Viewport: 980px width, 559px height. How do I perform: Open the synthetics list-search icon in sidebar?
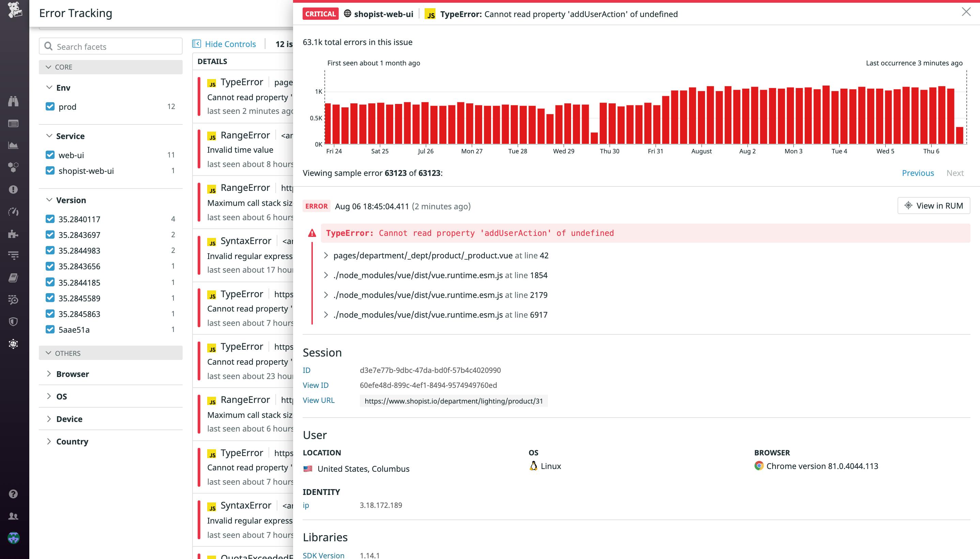pyautogui.click(x=13, y=300)
